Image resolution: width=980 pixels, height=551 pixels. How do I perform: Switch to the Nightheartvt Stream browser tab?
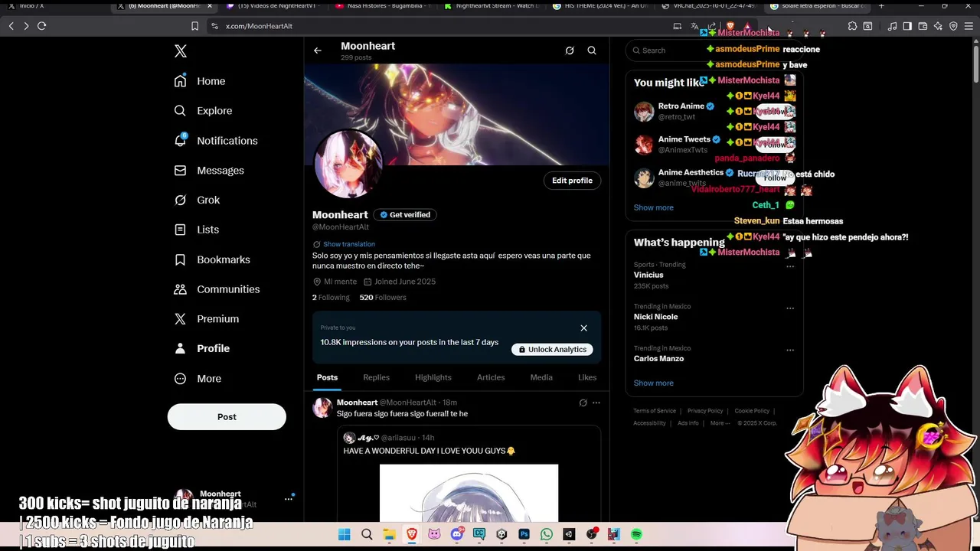coord(492,6)
